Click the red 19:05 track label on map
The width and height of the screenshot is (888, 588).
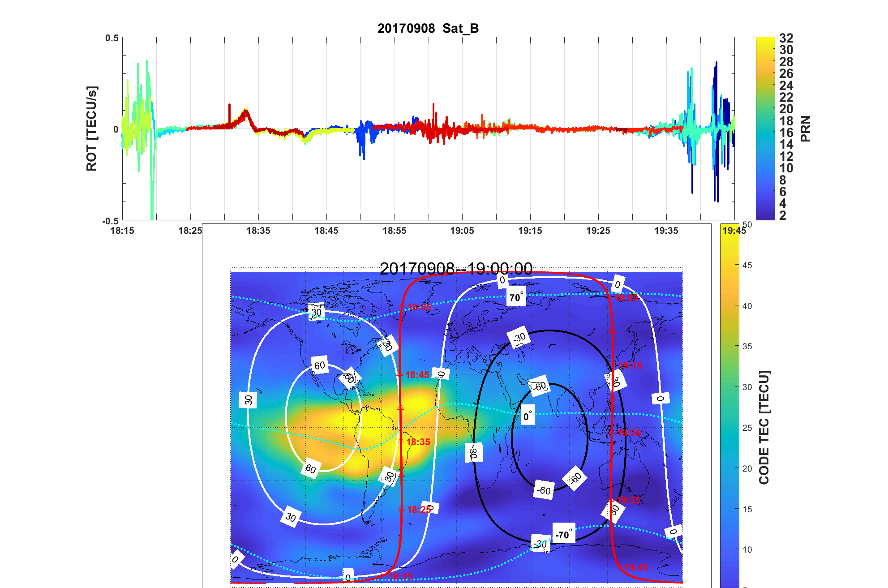coord(626,298)
